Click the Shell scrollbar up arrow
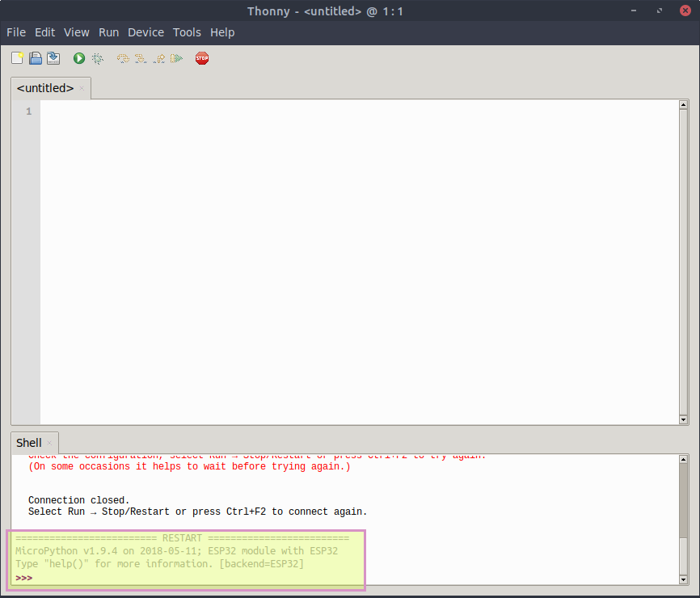Viewport: 700px width, 598px height. point(683,459)
